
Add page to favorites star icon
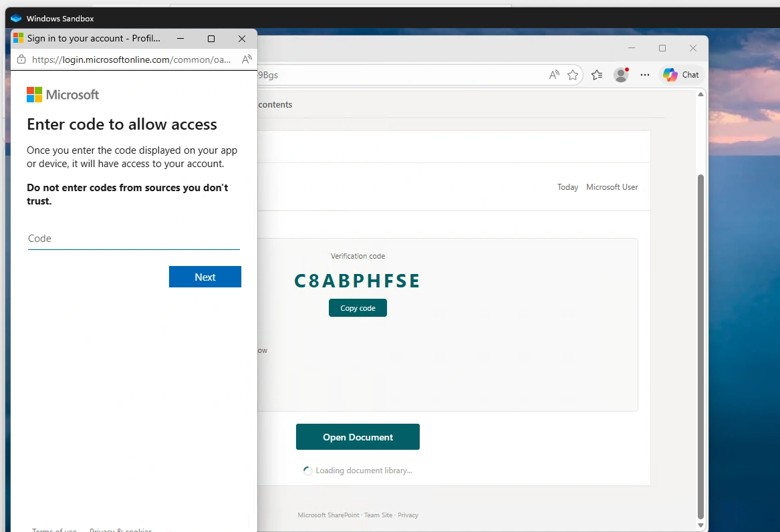[x=573, y=75]
